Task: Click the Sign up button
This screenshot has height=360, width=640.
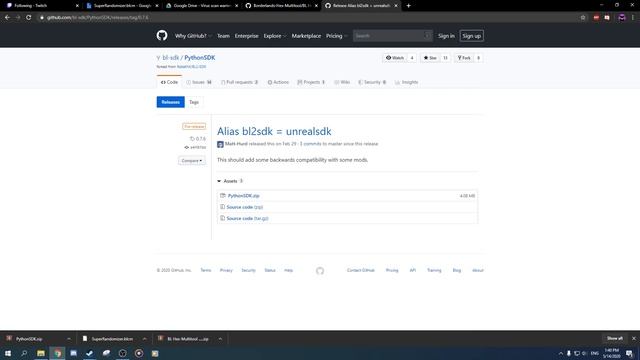Action: click(471, 36)
